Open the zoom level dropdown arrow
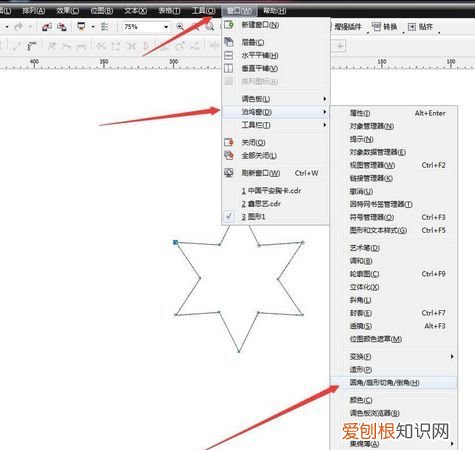 click(x=166, y=27)
